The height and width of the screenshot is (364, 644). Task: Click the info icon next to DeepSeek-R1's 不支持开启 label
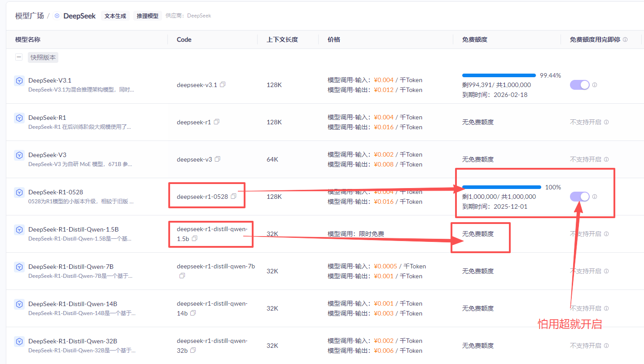tap(606, 122)
